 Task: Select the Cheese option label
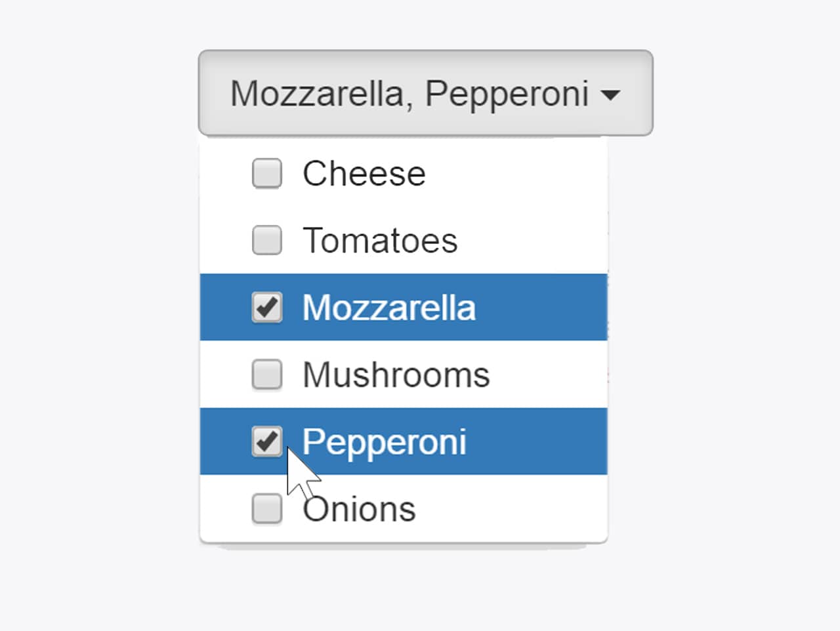[x=364, y=173]
